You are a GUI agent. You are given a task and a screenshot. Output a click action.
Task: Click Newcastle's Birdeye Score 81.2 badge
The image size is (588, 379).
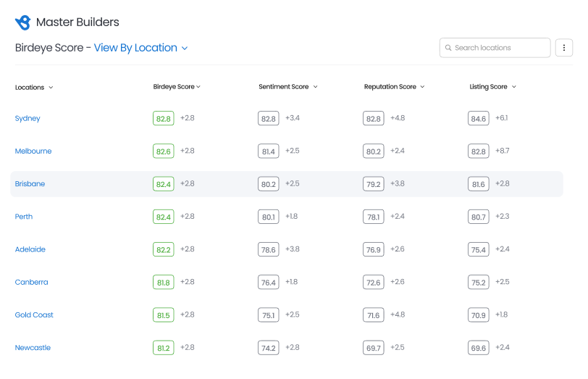pos(164,348)
